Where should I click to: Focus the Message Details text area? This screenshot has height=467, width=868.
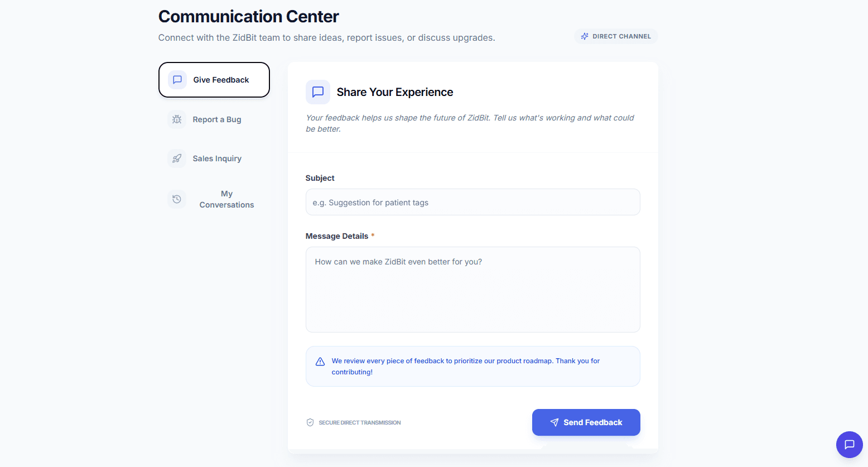click(473, 290)
